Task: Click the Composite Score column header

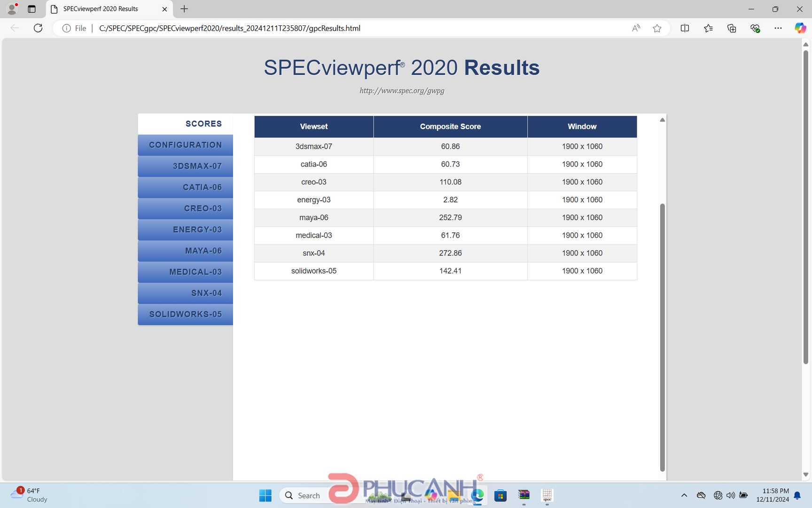Action: 450,127
